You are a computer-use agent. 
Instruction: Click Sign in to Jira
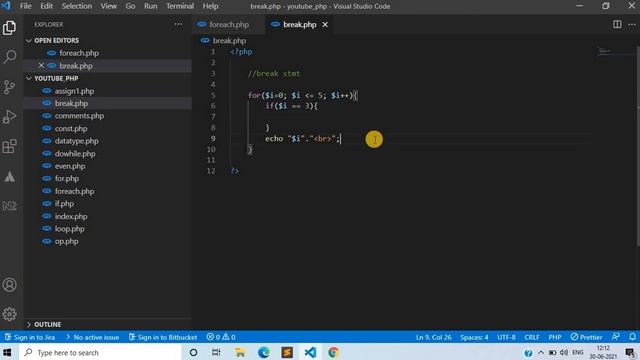[30, 337]
